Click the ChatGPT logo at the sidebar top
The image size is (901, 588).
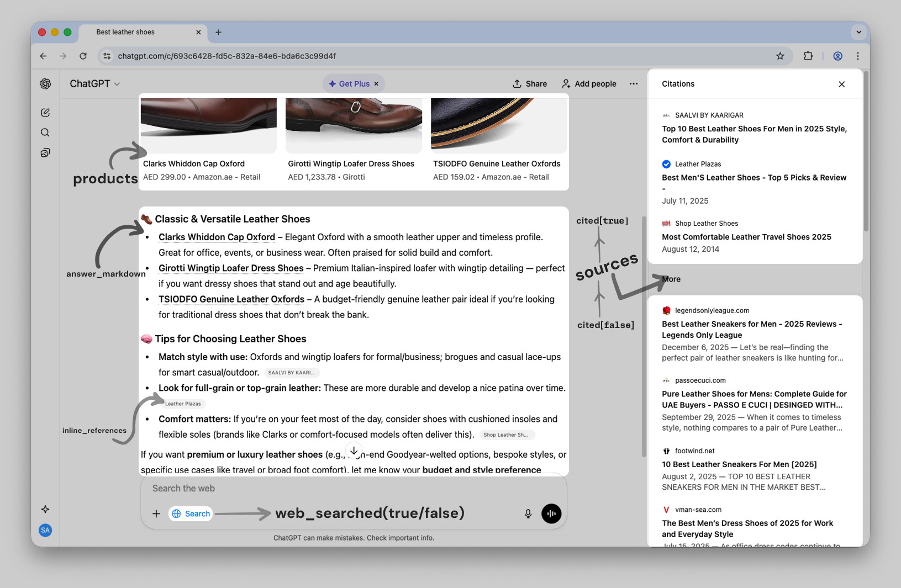45,83
